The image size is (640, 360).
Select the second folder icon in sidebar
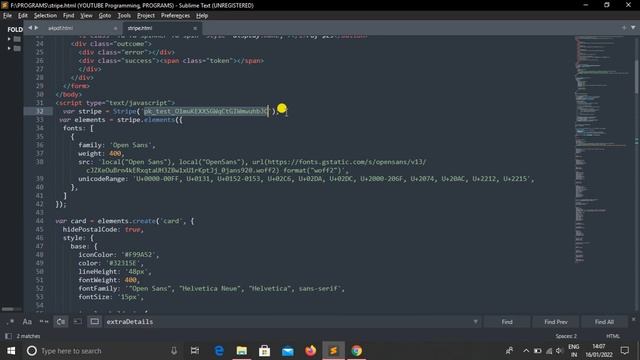pyautogui.click(x=17, y=48)
